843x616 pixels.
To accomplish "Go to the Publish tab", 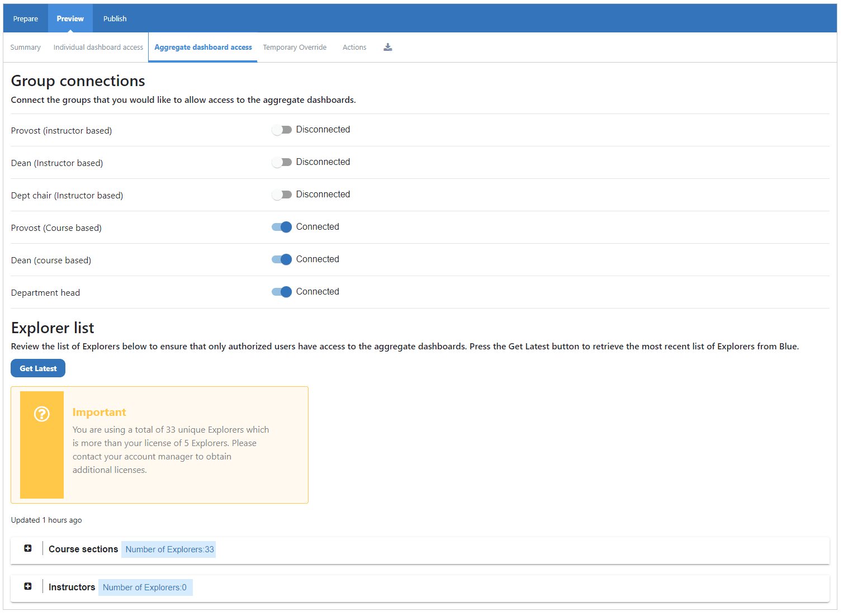I will [x=115, y=18].
